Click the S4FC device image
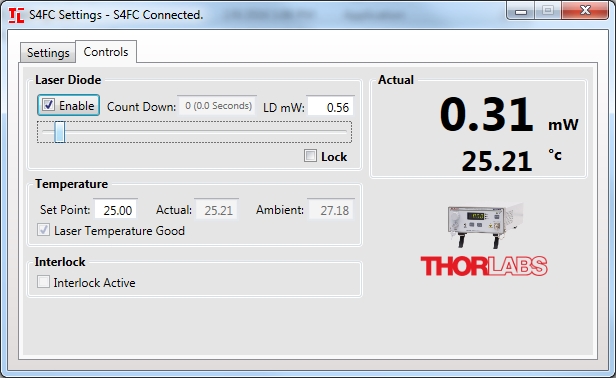The height and width of the screenshot is (378, 616). pos(486,225)
